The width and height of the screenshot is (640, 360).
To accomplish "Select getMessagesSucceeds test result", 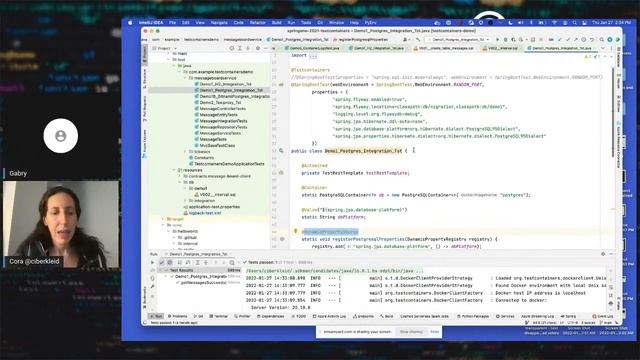I will [x=203, y=282].
